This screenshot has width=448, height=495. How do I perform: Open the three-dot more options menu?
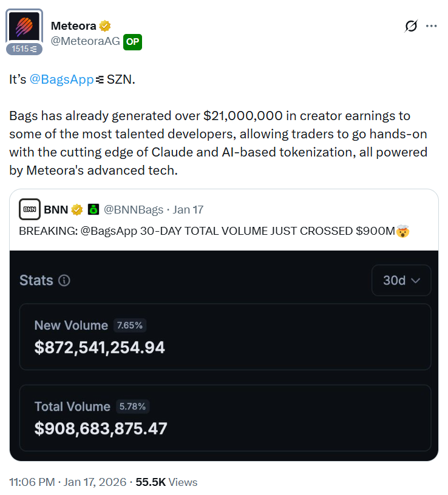[432, 26]
